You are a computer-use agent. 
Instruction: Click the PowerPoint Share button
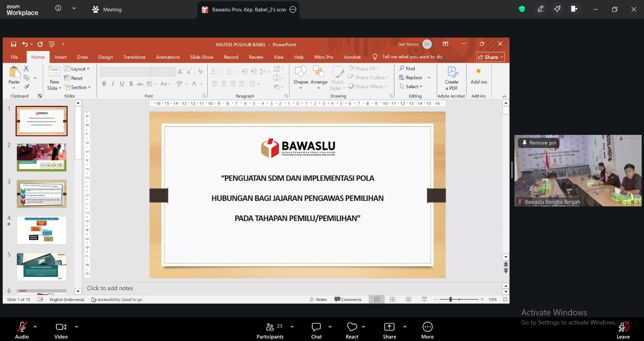point(490,57)
